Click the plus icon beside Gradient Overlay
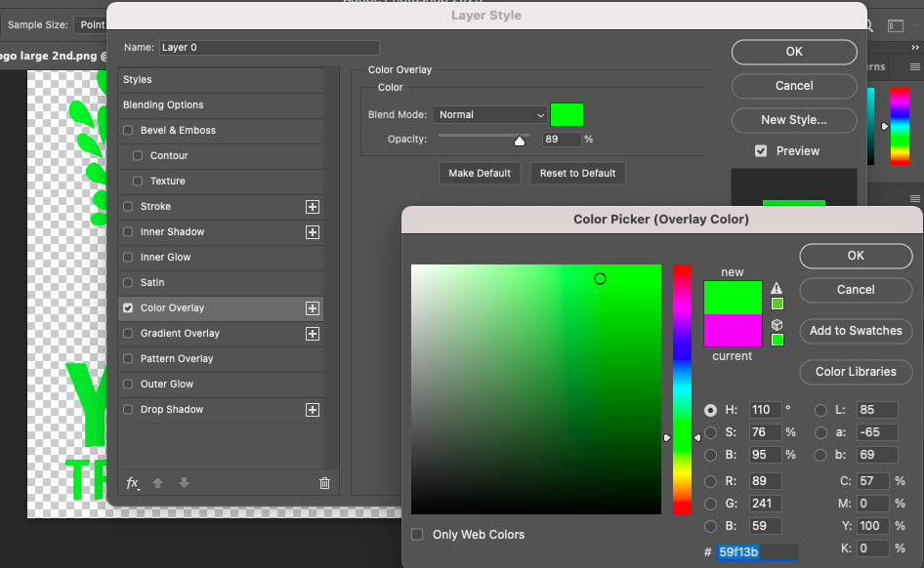This screenshot has width=924, height=568. pos(313,334)
